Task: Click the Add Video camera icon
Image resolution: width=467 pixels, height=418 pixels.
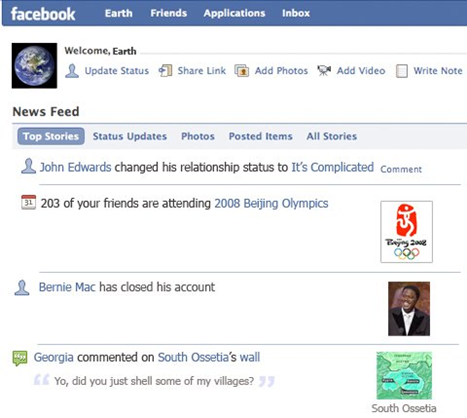Action: coord(324,70)
